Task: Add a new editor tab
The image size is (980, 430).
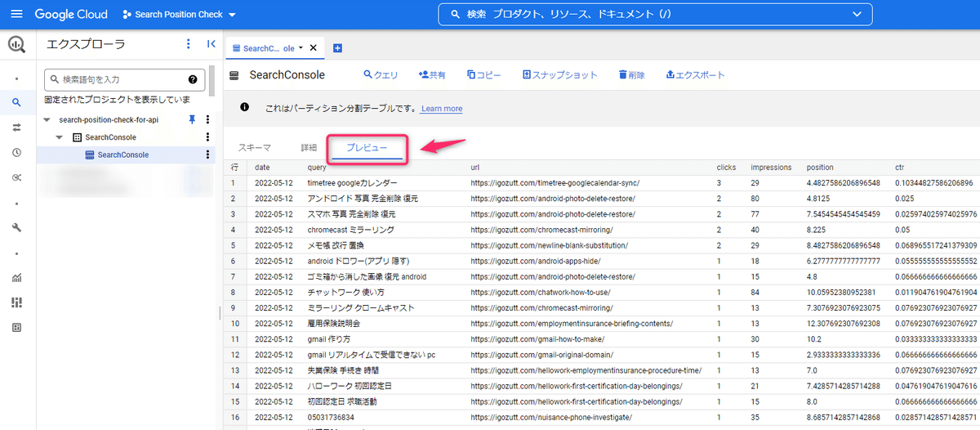Action: pos(337,48)
